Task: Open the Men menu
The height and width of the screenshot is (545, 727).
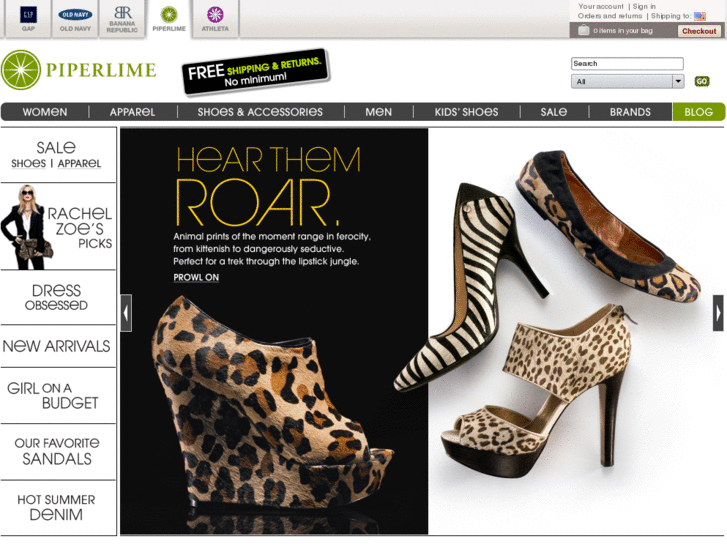Action: tap(378, 112)
